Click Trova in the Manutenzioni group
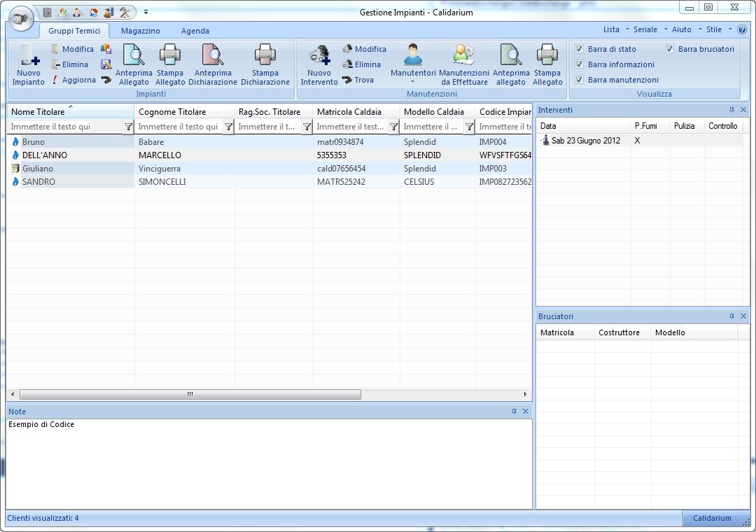756x532 pixels. tap(358, 80)
